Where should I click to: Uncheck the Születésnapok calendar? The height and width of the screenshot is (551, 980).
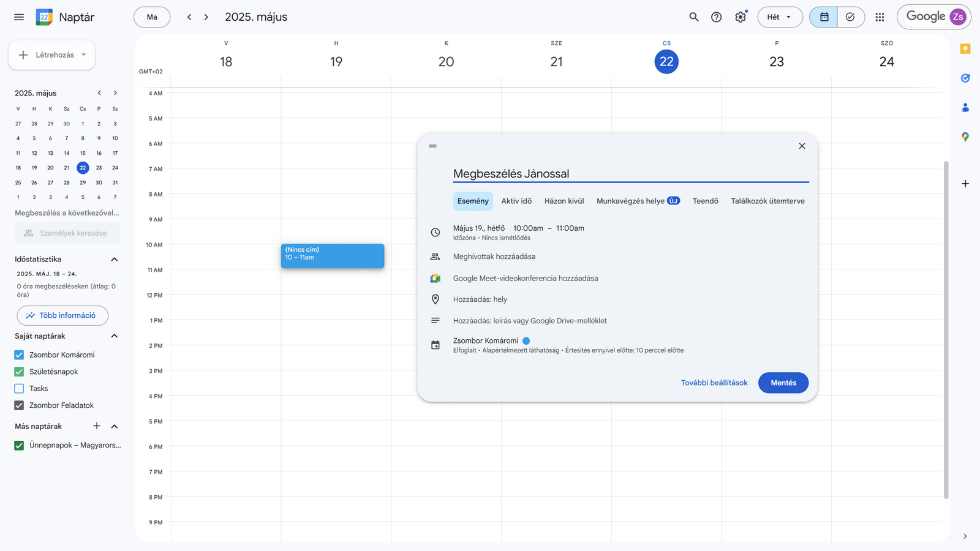pyautogui.click(x=19, y=372)
